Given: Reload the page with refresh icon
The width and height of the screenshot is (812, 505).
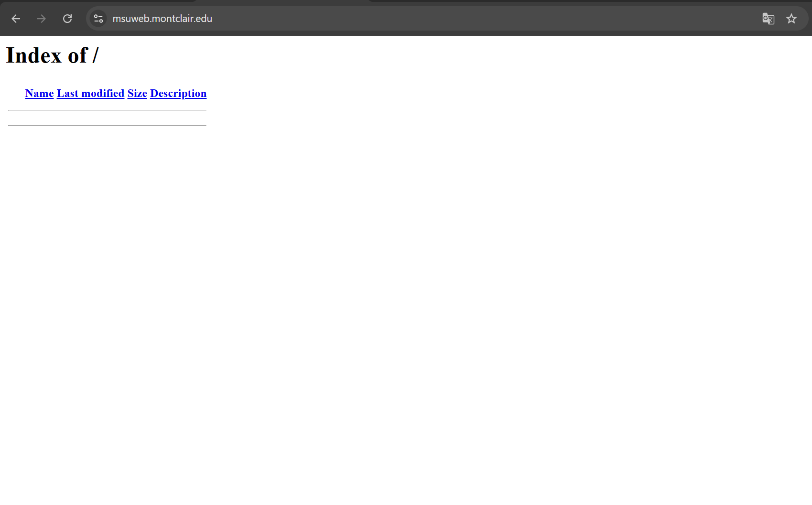Looking at the screenshot, I should click(67, 19).
